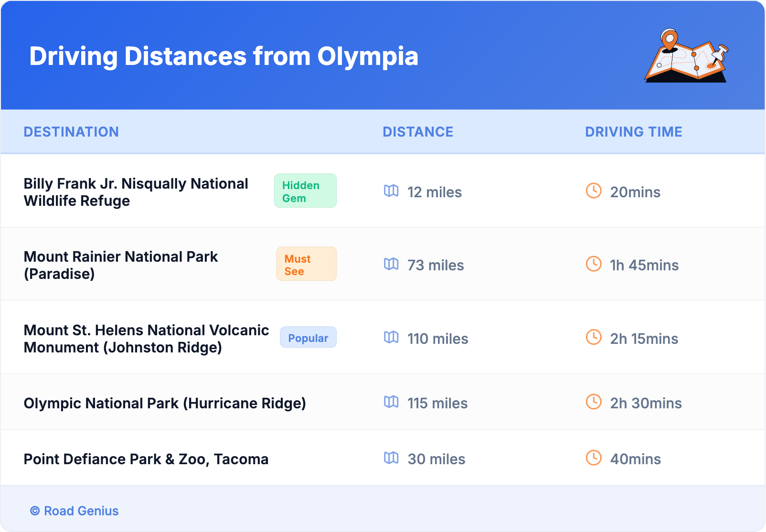Click the clock icon beside 1h 45mins
The height and width of the screenshot is (532, 766).
coord(594,264)
